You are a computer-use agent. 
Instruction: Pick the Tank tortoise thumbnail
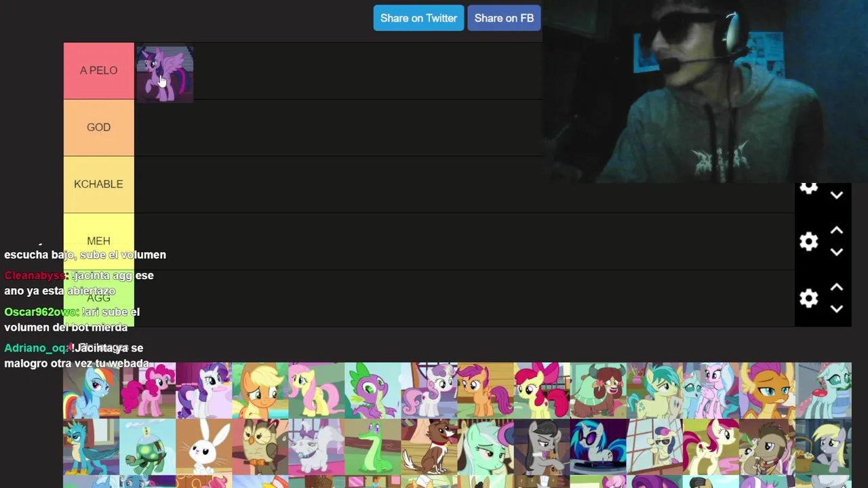[147, 447]
